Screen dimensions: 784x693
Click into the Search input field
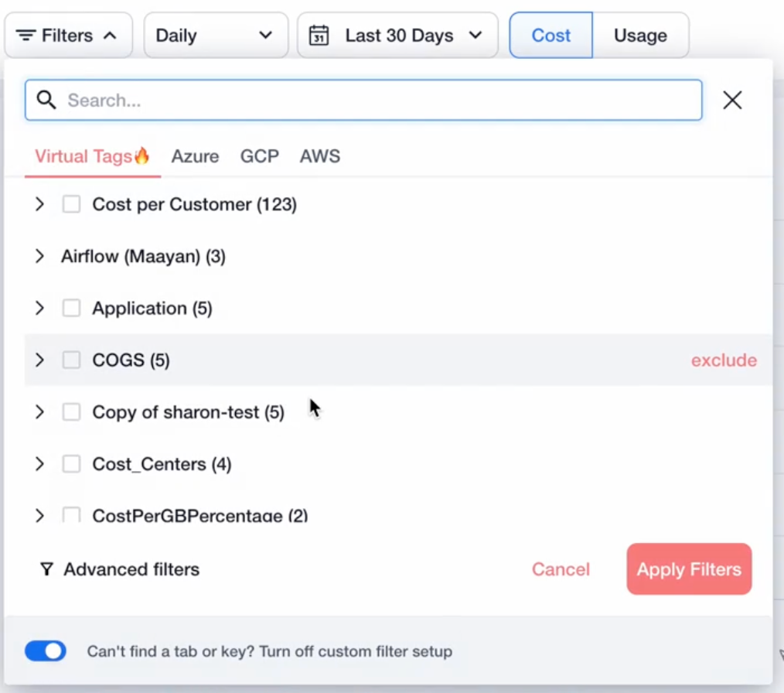[x=379, y=101]
